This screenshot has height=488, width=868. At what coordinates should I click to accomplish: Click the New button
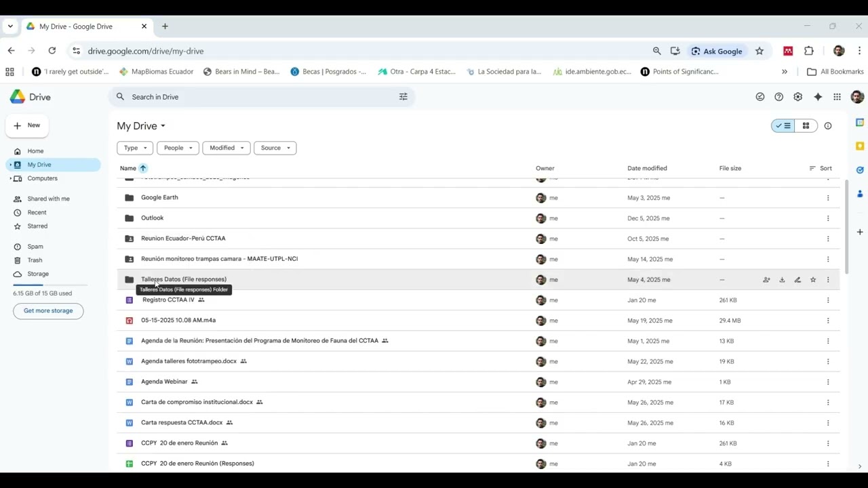(x=27, y=125)
